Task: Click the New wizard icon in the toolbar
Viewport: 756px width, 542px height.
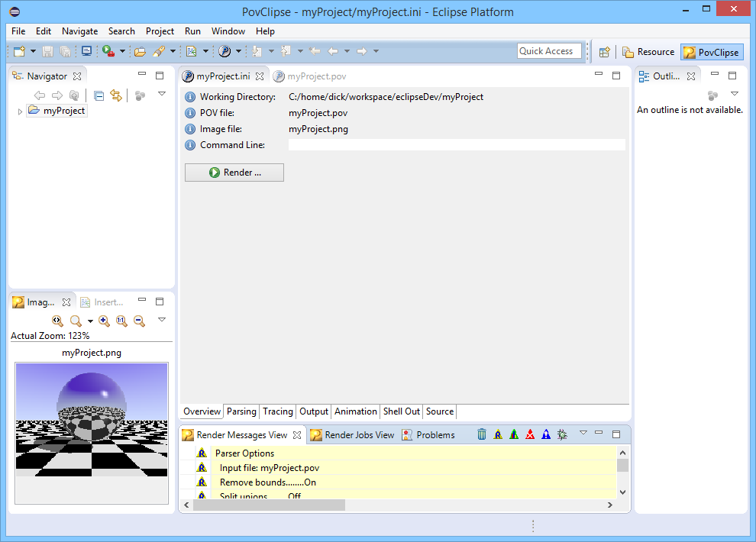Action: click(x=19, y=51)
